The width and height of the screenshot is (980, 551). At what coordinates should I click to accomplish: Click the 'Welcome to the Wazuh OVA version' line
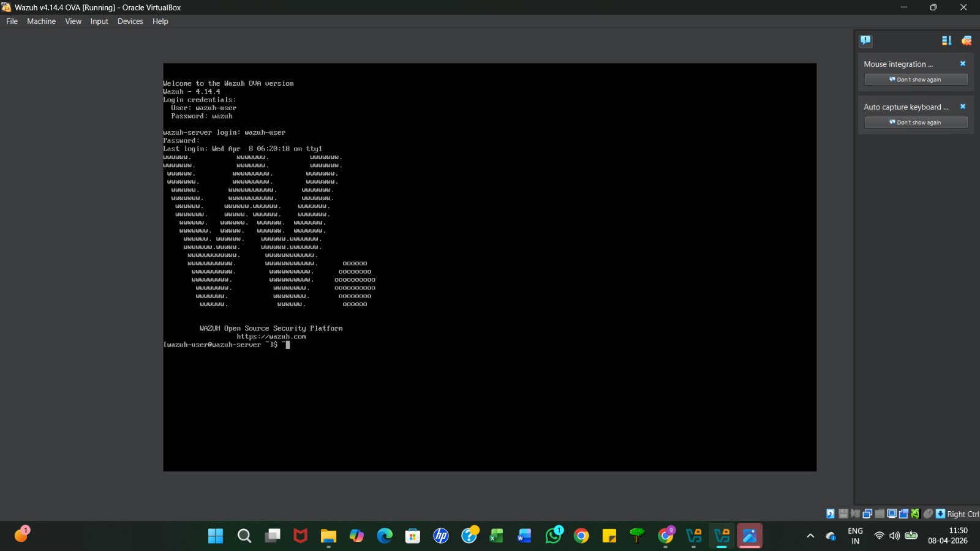228,83
